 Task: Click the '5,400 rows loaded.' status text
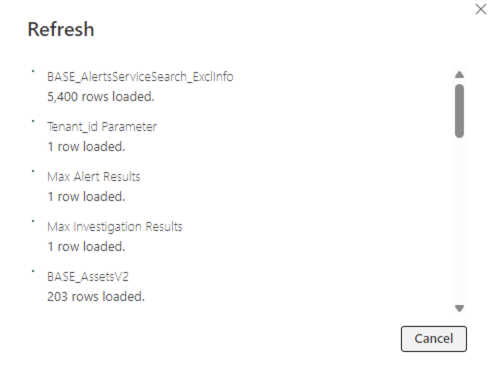coord(101,97)
